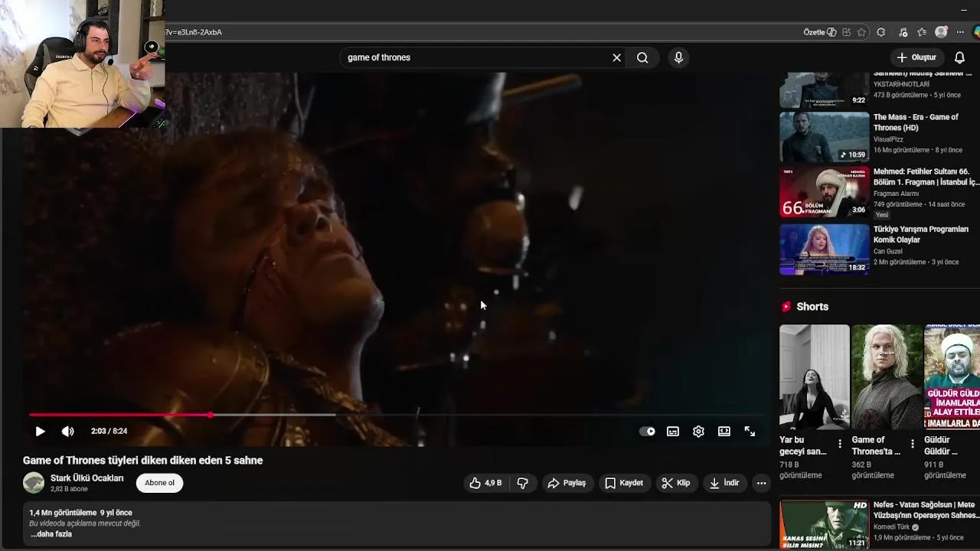
Task: Open the split screen icon in address bar
Action: [x=846, y=32]
